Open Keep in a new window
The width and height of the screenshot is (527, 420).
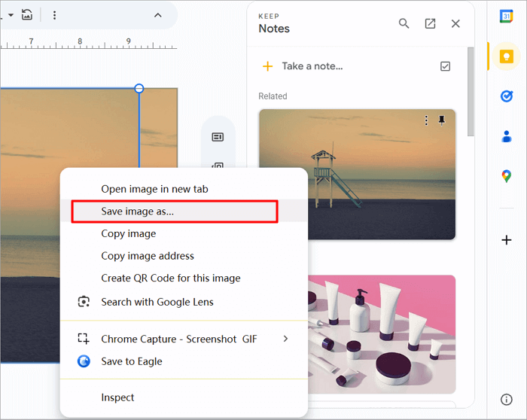pos(430,23)
